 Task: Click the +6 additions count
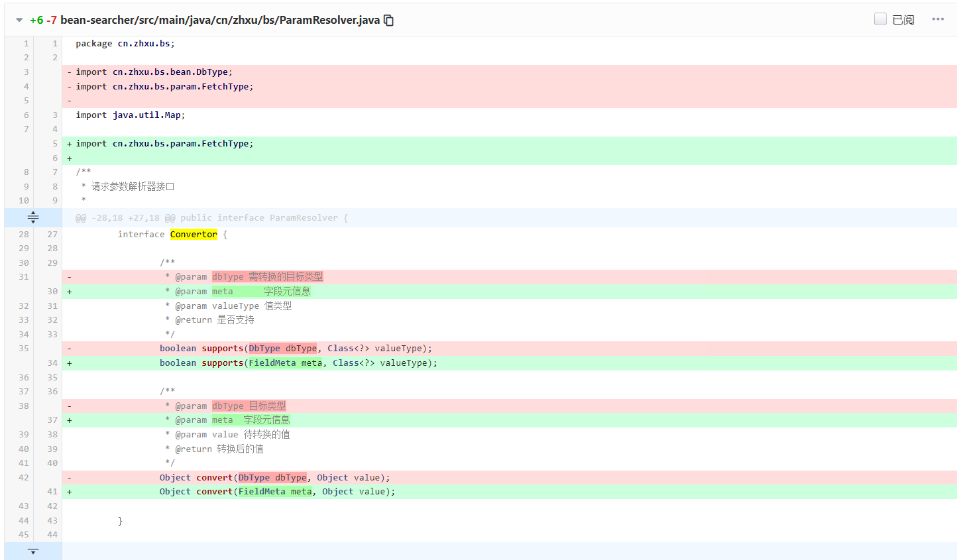36,20
